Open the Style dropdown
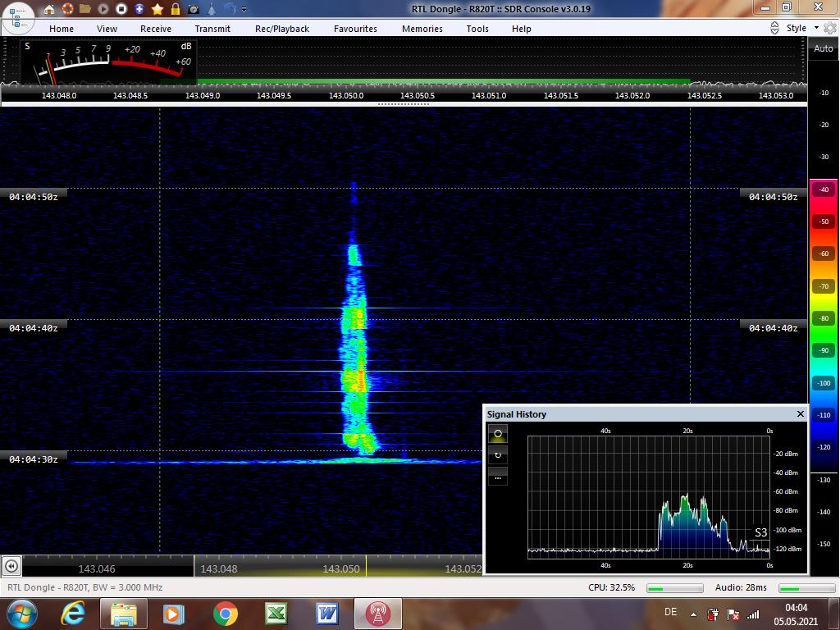 802,28
